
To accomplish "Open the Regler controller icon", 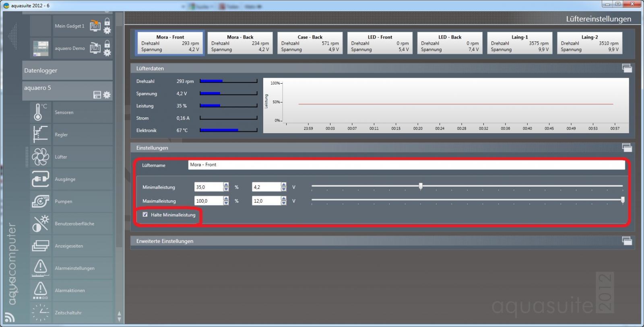I will point(40,134).
